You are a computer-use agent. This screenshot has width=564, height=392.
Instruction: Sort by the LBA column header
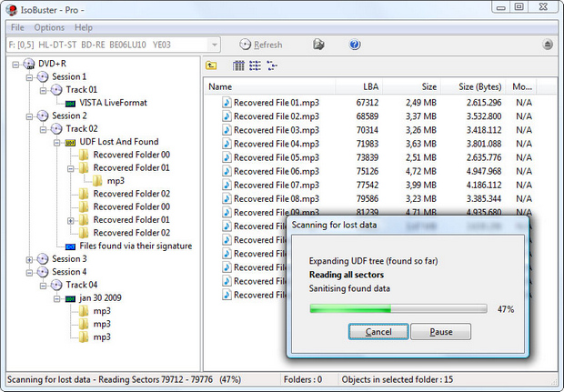click(359, 86)
